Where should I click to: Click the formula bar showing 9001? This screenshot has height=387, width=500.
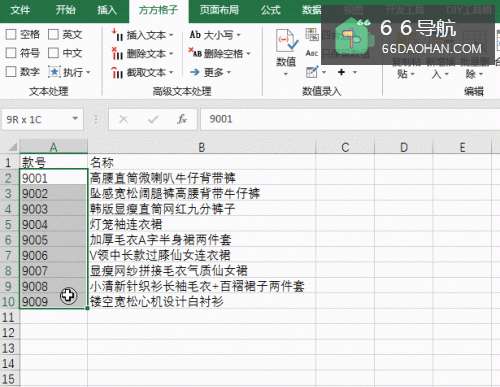pyautogui.click(x=350, y=119)
